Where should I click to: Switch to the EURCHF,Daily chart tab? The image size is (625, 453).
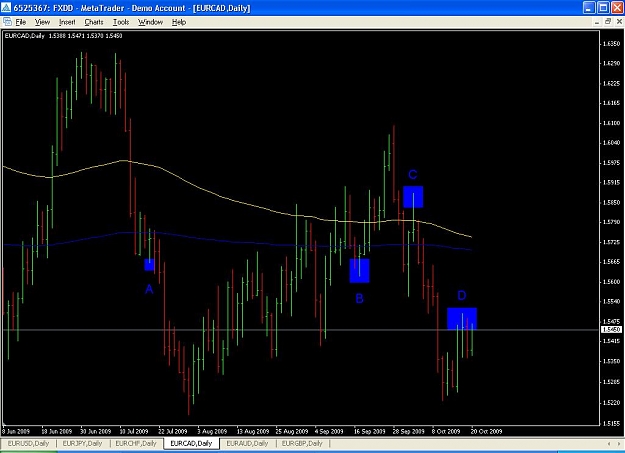pos(136,443)
